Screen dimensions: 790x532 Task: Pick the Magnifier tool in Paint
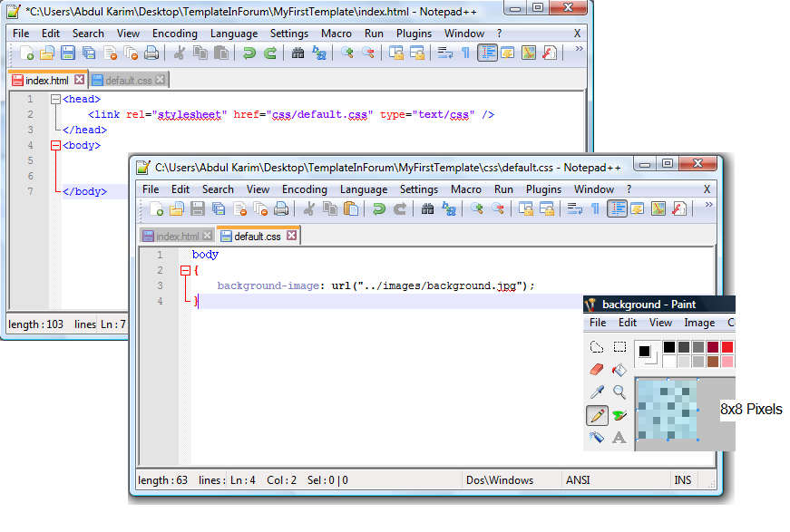point(619,392)
